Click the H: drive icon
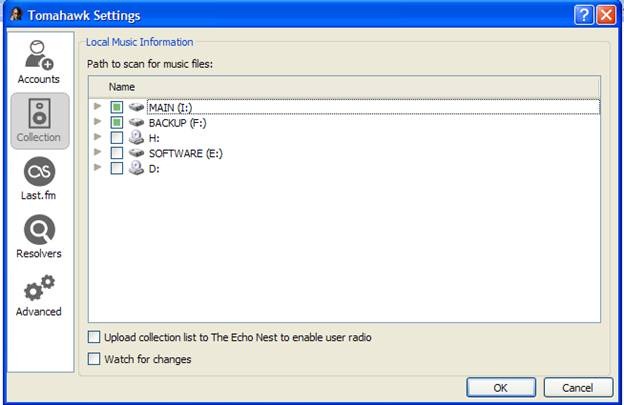 click(x=137, y=137)
